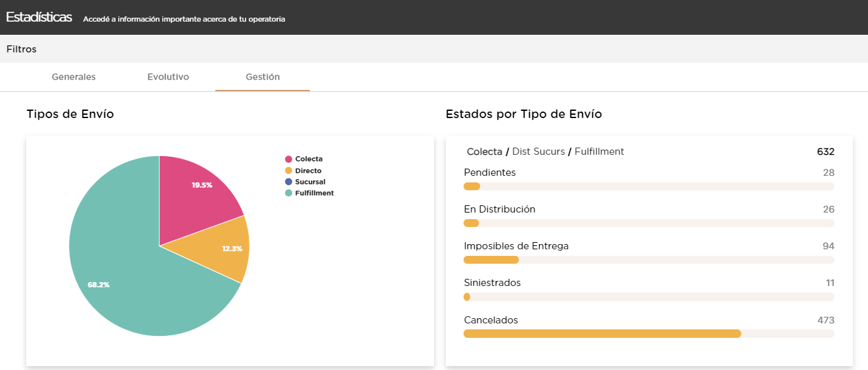The height and width of the screenshot is (370, 868).
Task: Click the Pendientes label
Action: tap(490, 173)
